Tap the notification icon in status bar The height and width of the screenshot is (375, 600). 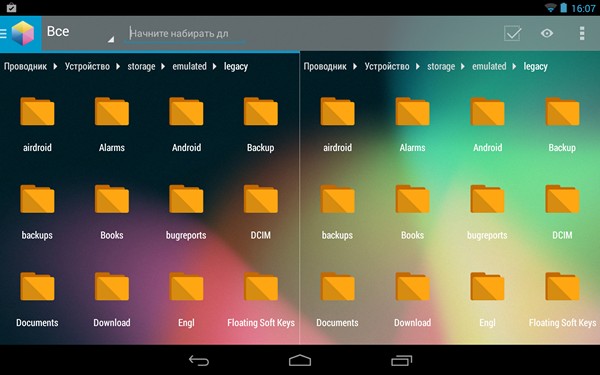pyautogui.click(x=11, y=8)
